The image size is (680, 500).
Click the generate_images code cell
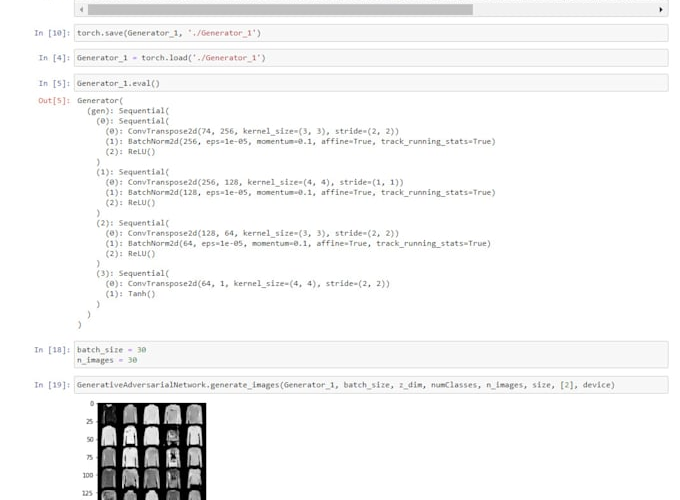[x=370, y=385]
